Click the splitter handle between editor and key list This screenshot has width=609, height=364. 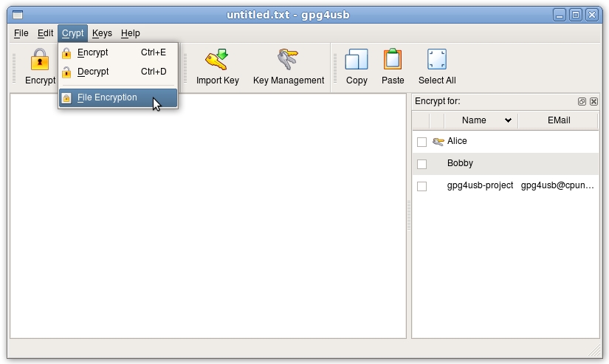409,216
